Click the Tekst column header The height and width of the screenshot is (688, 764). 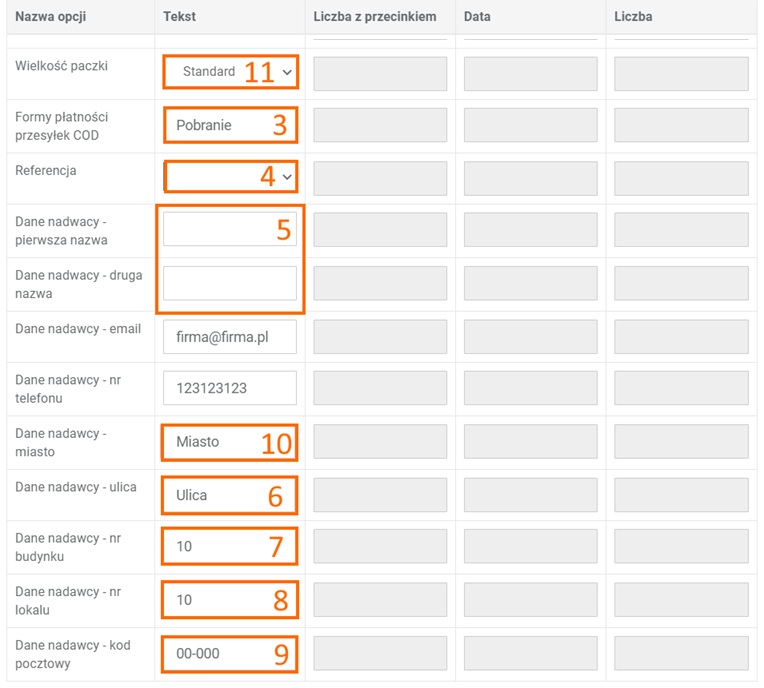click(180, 17)
